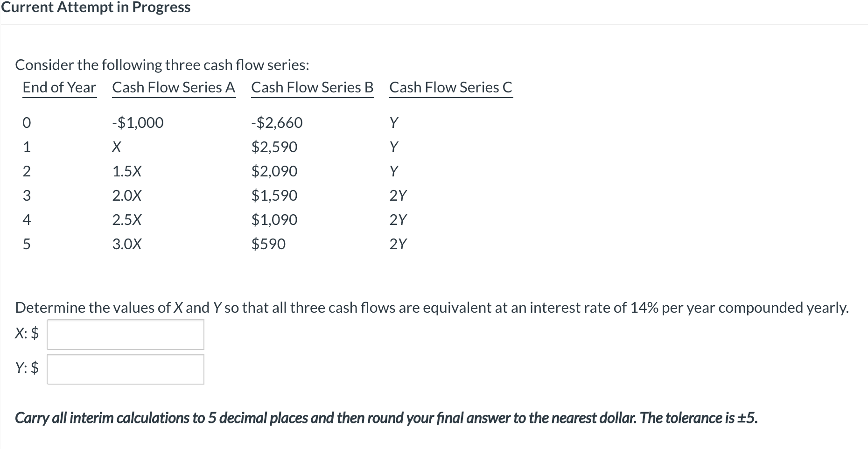The height and width of the screenshot is (449, 868).
Task: Select the 'Cash Flow Series B' header
Action: point(312,87)
